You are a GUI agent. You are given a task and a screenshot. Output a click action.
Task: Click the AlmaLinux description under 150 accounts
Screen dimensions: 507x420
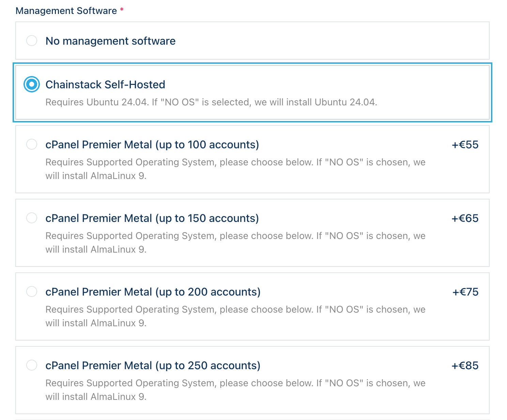[235, 242]
